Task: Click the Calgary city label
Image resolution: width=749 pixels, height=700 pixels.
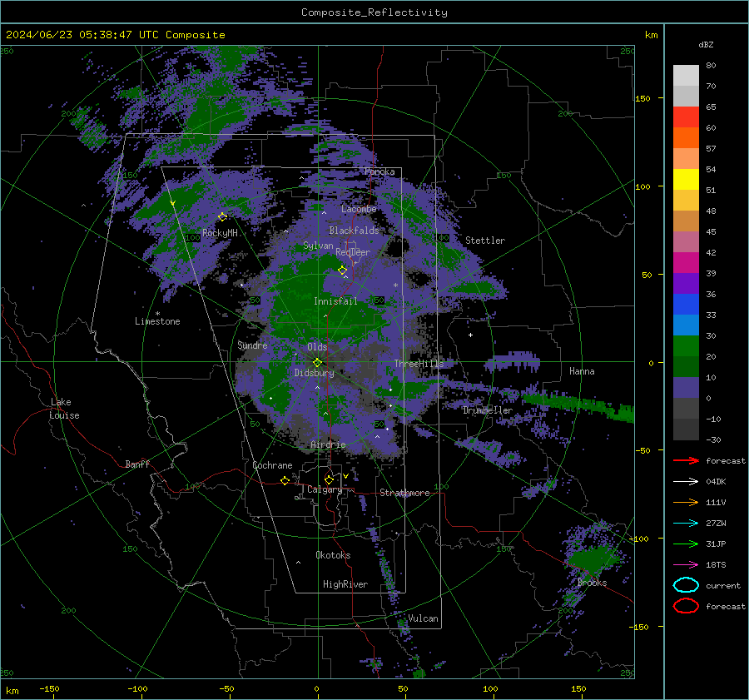Action: pyautogui.click(x=325, y=489)
